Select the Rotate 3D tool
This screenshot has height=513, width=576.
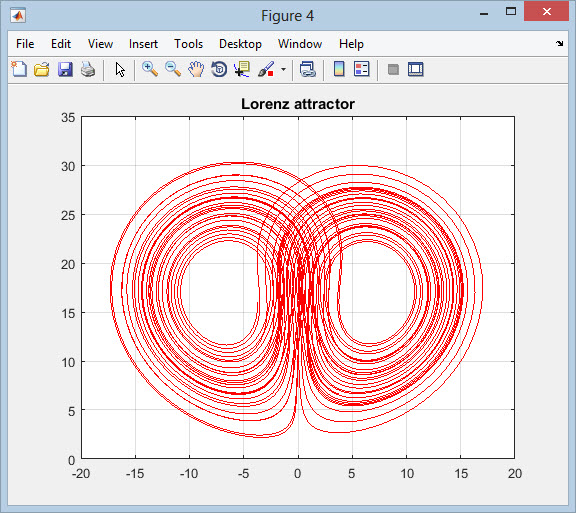pyautogui.click(x=219, y=69)
